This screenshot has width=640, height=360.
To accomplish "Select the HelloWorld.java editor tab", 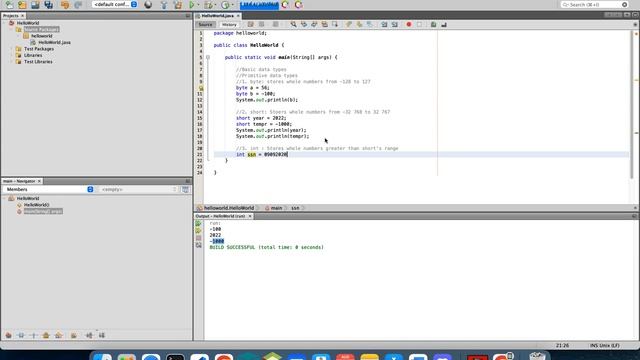I will point(218,16).
